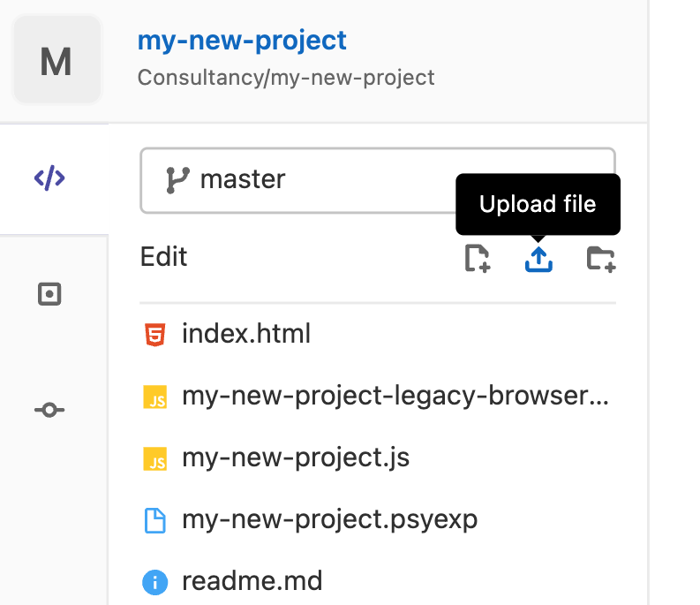
Task: Click the Consultancy/my-new-project path text
Action: [286, 78]
